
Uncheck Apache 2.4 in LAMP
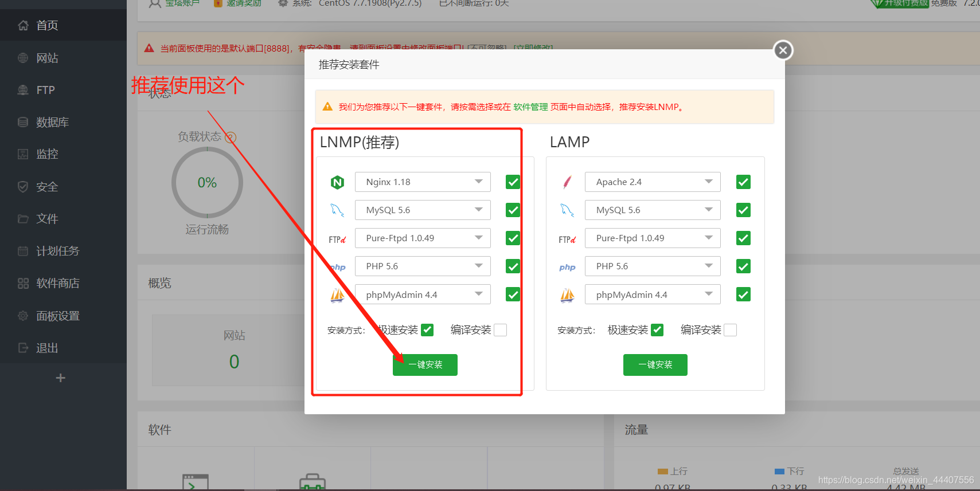(743, 182)
